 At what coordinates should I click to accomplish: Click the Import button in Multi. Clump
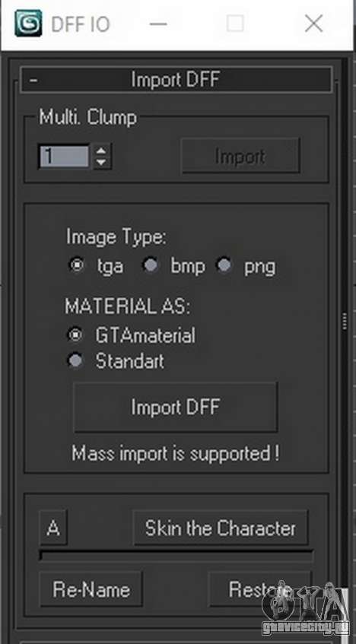(240, 156)
